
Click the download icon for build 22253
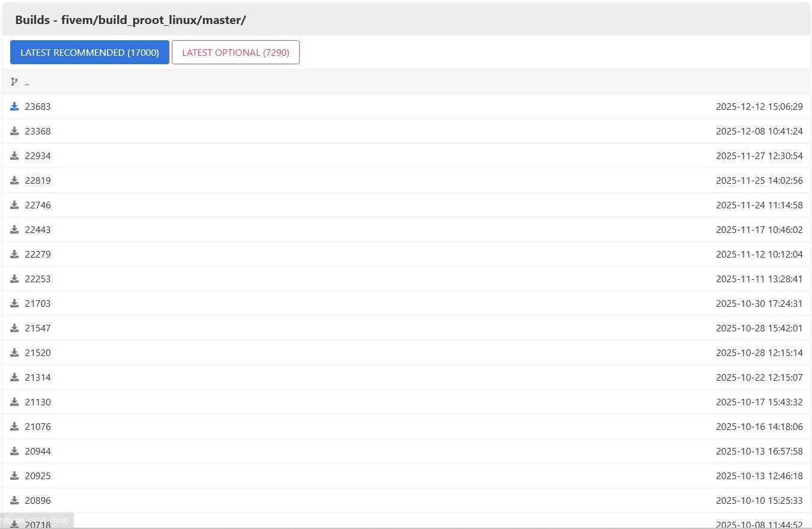click(x=14, y=279)
